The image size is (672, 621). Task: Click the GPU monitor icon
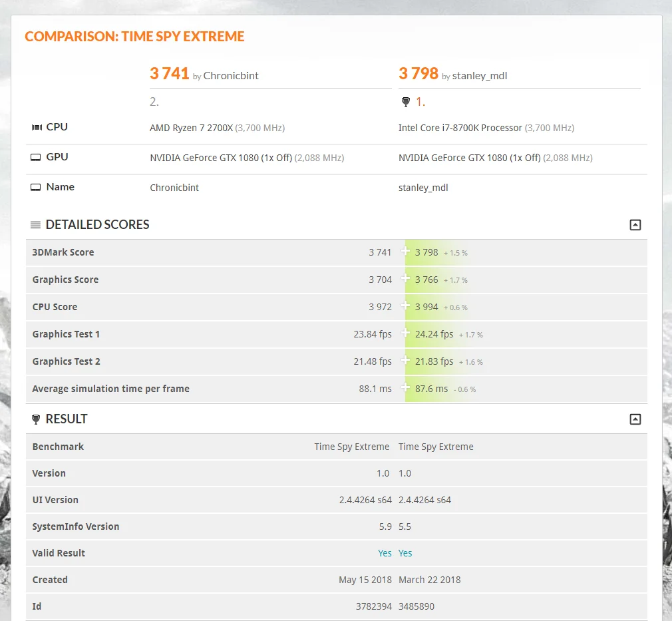(35, 157)
